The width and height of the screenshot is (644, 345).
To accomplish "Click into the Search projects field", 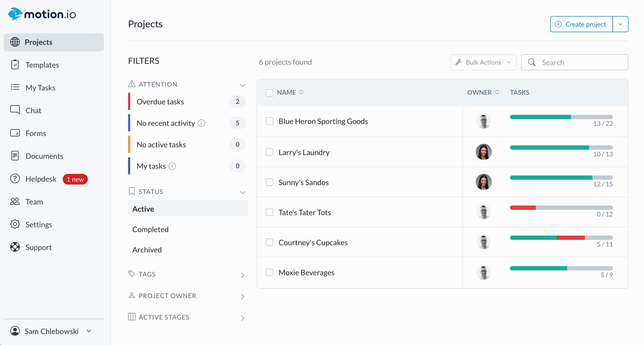I will point(579,62).
